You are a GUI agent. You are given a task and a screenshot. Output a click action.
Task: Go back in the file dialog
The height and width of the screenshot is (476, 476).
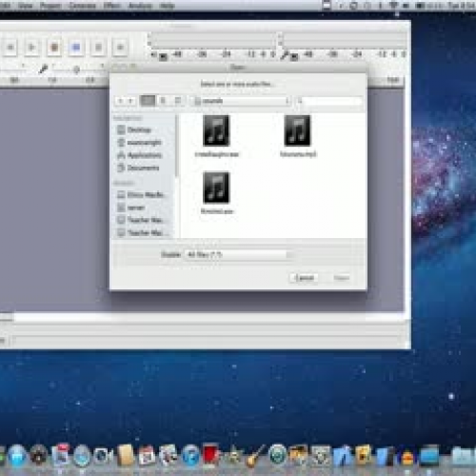pyautogui.click(x=120, y=101)
